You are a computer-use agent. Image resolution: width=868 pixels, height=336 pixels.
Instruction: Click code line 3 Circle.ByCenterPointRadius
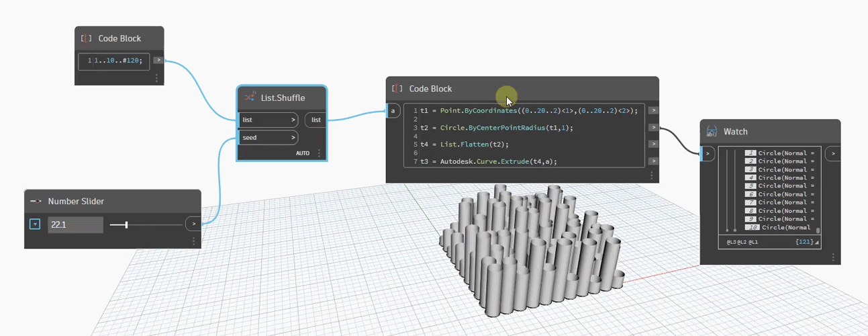coord(497,127)
